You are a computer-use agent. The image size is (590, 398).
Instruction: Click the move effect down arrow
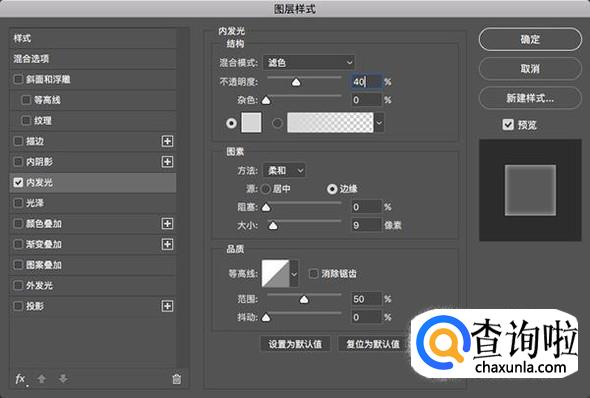pyautogui.click(x=63, y=379)
